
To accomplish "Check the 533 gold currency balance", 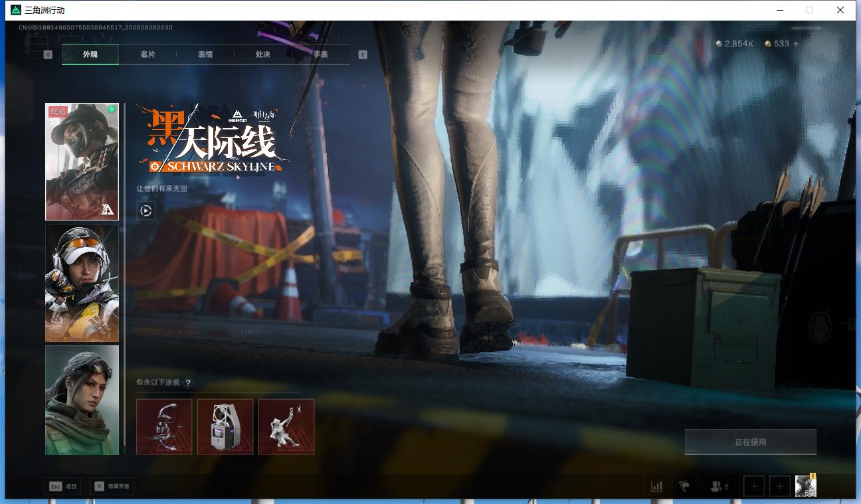I will (x=777, y=44).
